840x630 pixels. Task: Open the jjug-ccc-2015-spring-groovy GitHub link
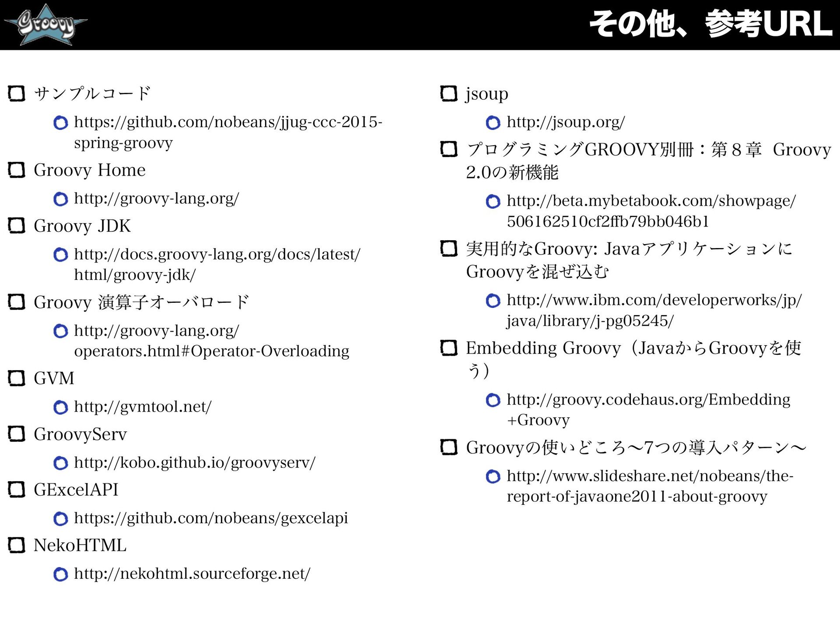(x=228, y=132)
